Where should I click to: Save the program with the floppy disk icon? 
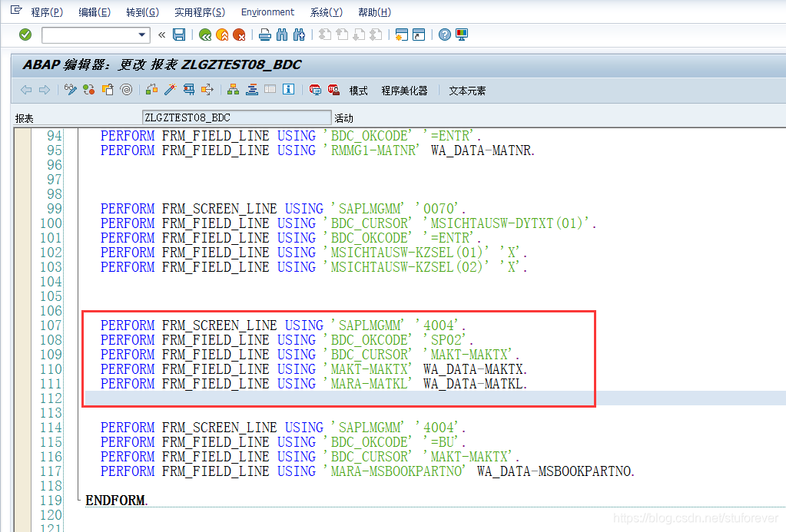(x=179, y=35)
